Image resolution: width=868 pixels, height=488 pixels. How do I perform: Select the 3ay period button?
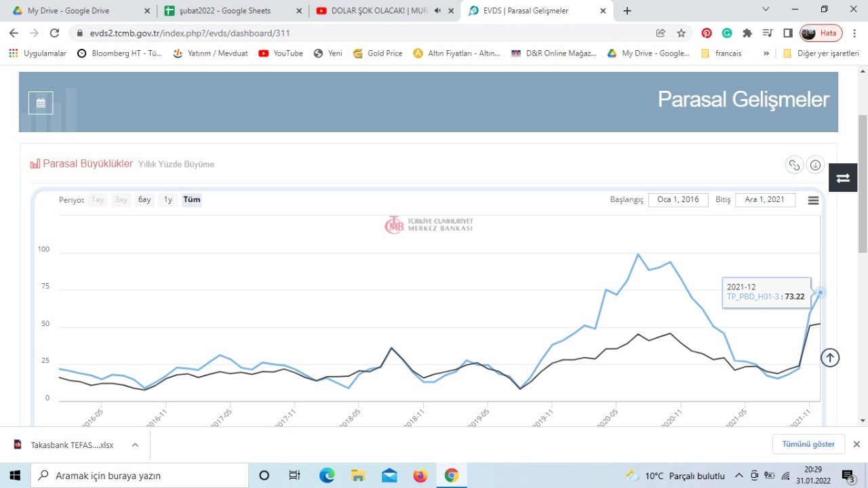(x=121, y=200)
